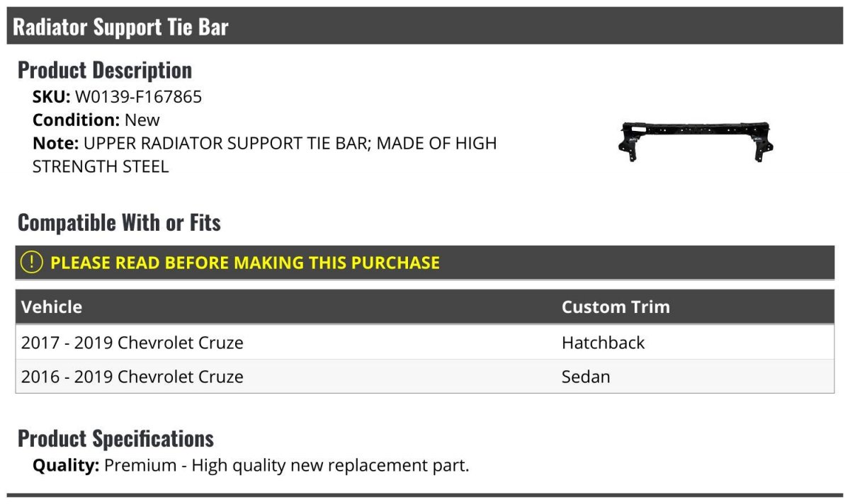Screen dimensions: 850x504
Task: Click the Product Specifications heading
Action: (x=115, y=439)
